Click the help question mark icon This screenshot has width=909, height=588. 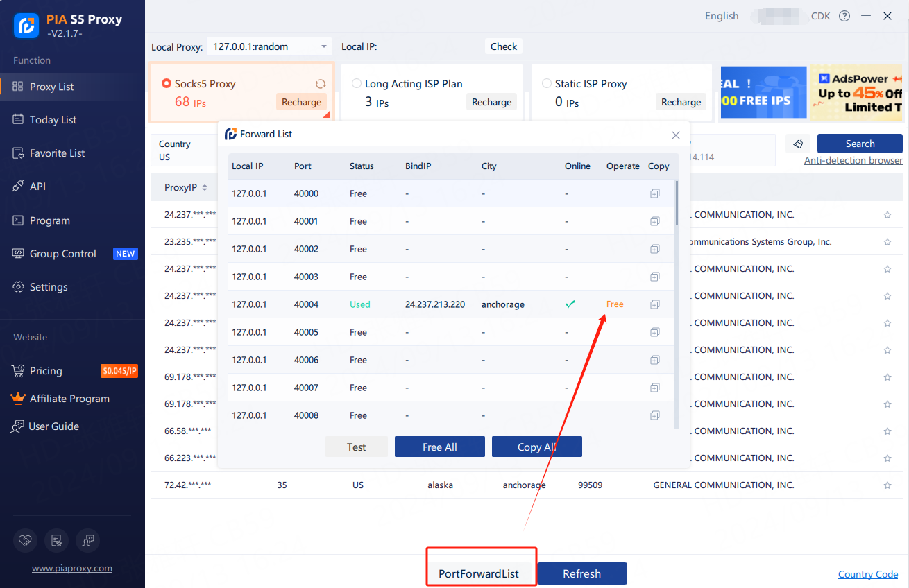[x=844, y=16]
